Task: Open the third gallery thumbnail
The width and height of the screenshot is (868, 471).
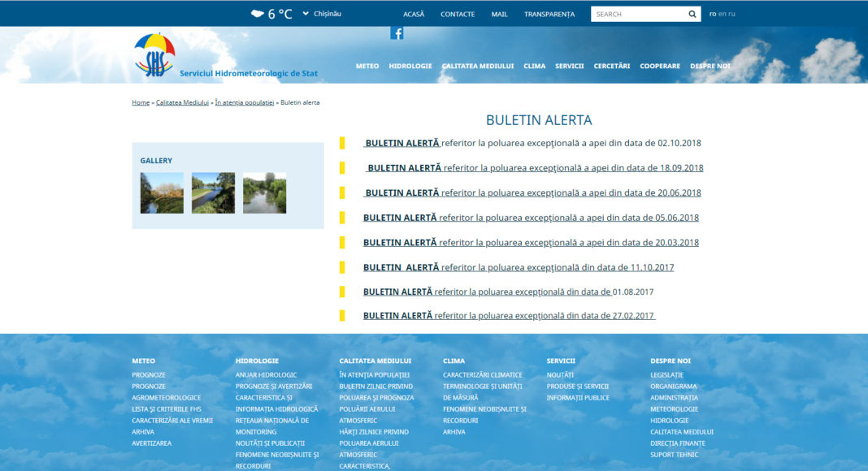Action: pos(265,193)
